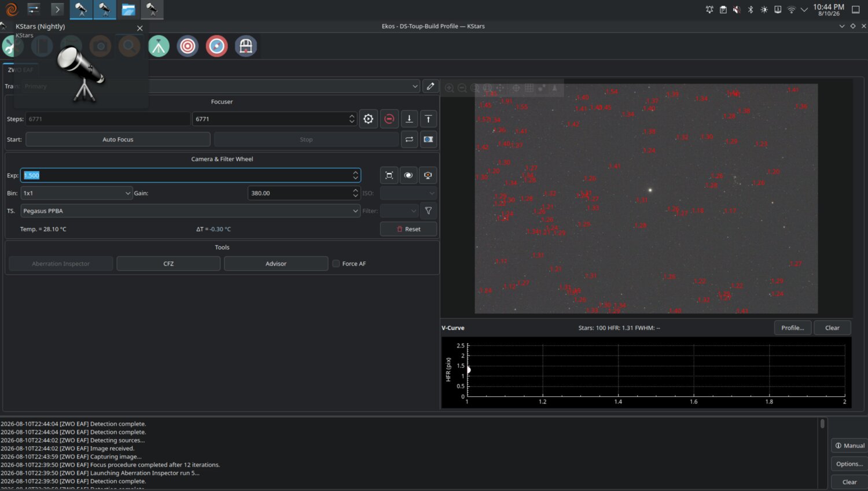Expand the hidden system tray icons arrow
868x491 pixels.
click(x=804, y=10)
